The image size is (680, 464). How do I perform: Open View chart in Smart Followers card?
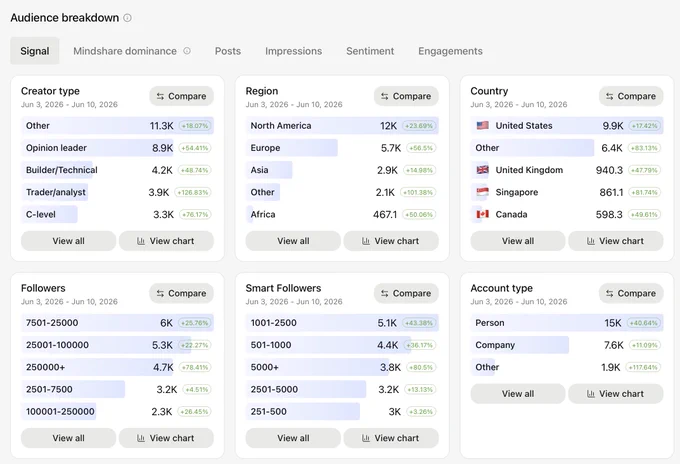pos(391,438)
